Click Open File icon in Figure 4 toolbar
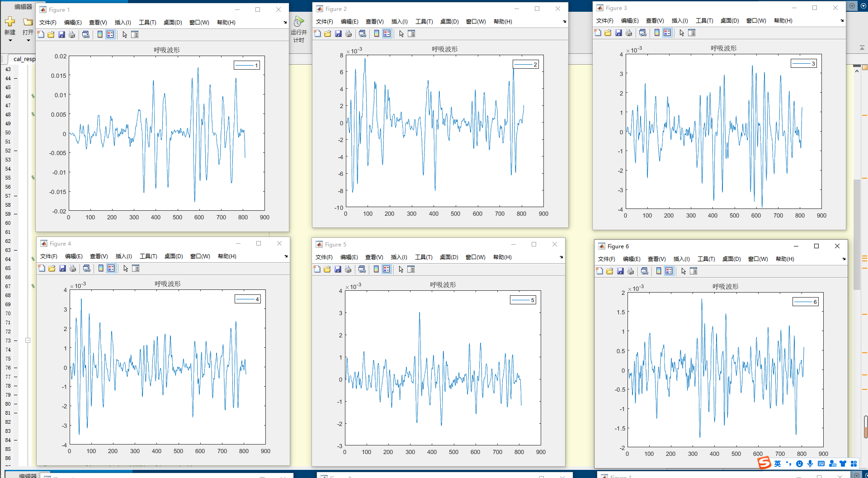 tap(52, 268)
